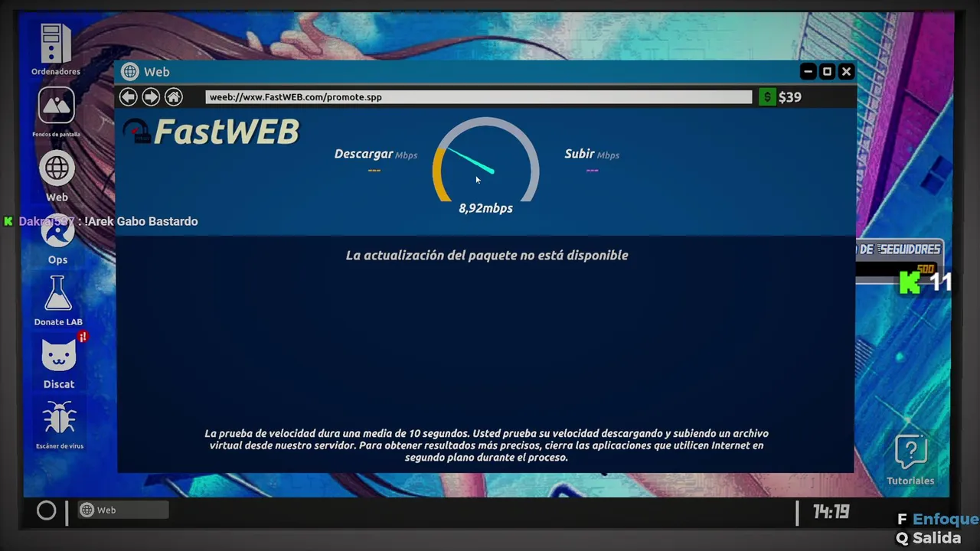This screenshot has height=551, width=980.
Task: Click the 8,92mbps speed reading
Action: (x=485, y=208)
